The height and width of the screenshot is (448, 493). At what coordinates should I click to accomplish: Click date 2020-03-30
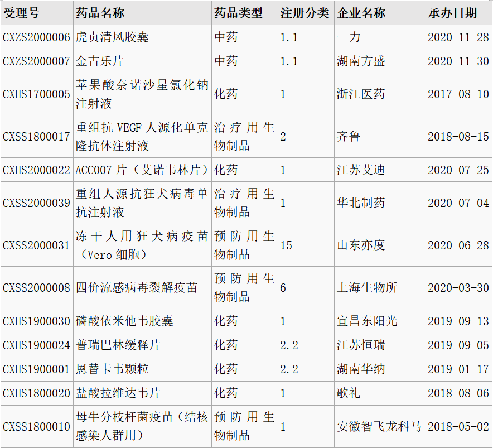click(x=458, y=288)
